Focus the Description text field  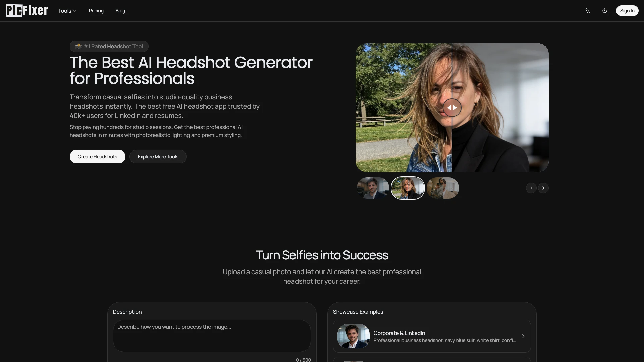pos(212,336)
